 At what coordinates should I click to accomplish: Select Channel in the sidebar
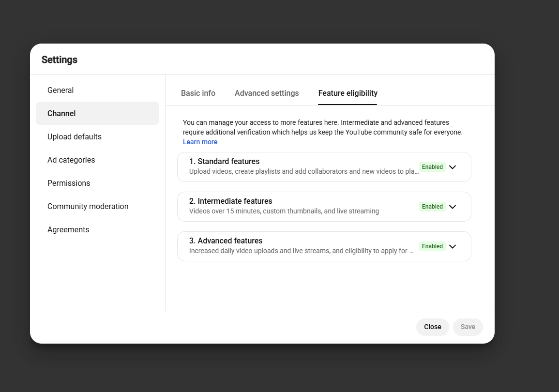97,113
